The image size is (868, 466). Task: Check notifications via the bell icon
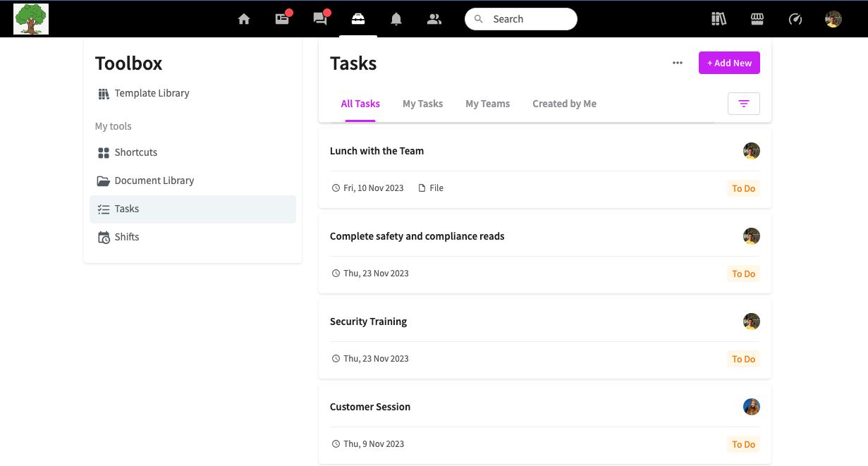tap(396, 19)
